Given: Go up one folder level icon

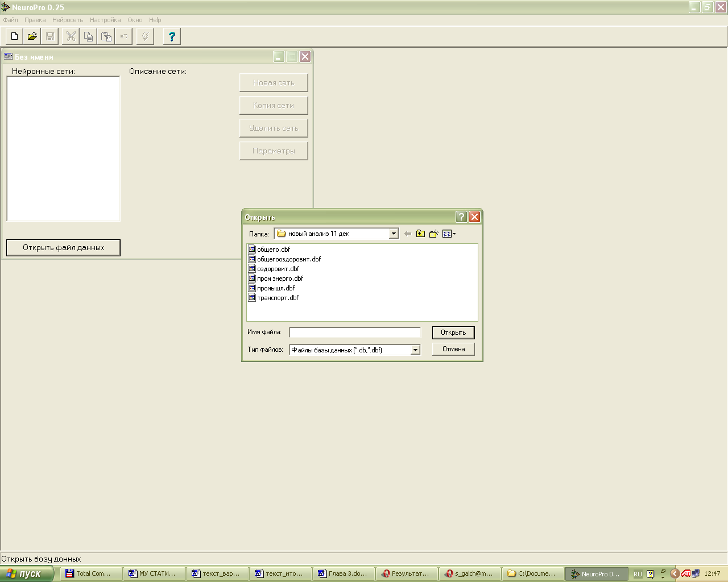Looking at the screenshot, I should pyautogui.click(x=420, y=234).
